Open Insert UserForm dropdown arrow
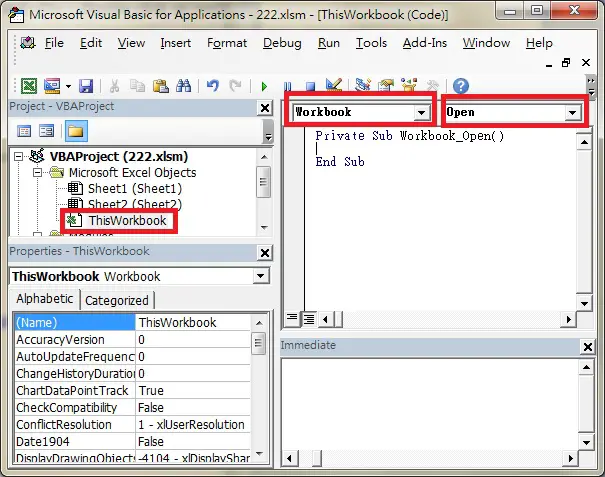The width and height of the screenshot is (605, 477). point(68,86)
